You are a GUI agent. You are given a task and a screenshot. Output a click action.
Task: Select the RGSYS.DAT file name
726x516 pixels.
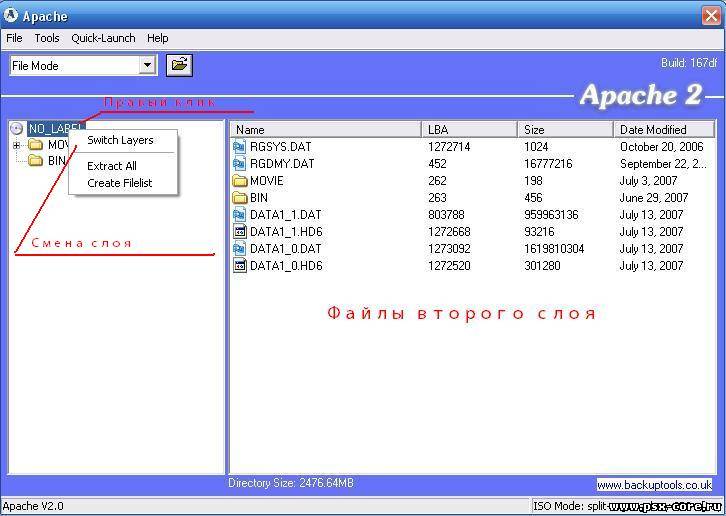[281, 147]
